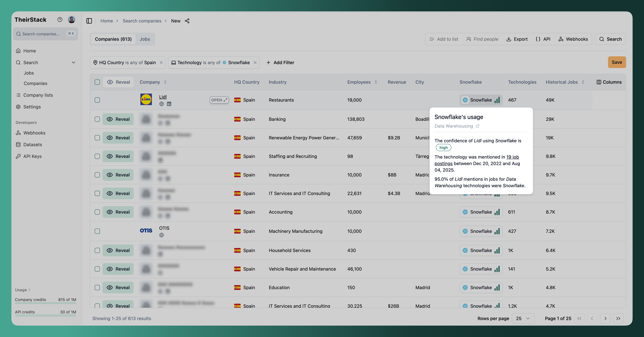Open Data Warehousing external link icon
644x337 pixels.
coord(478,126)
